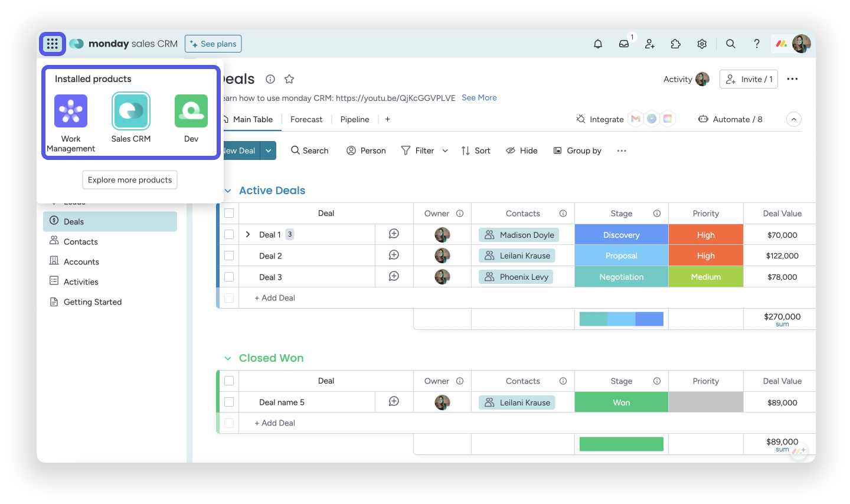Open the apps puzzle-piece icon

pyautogui.click(x=676, y=44)
